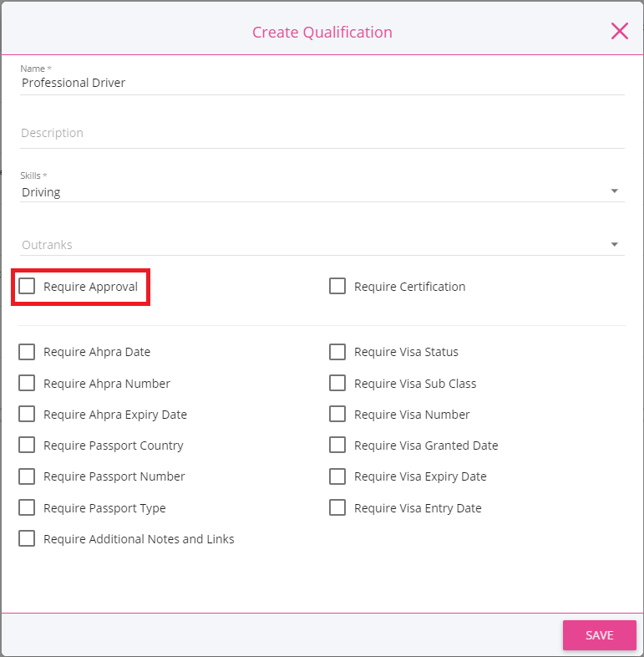
Task: Focus the Description input field
Action: point(322,133)
